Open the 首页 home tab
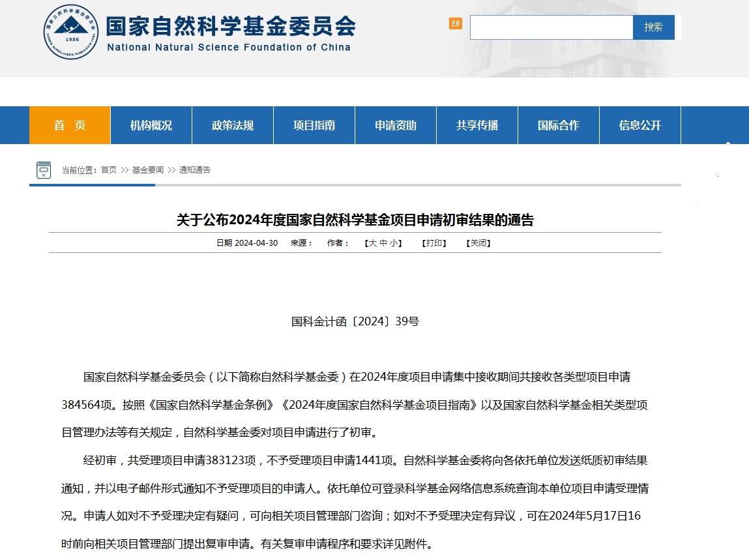The height and width of the screenshot is (560, 749). pyautogui.click(x=70, y=125)
